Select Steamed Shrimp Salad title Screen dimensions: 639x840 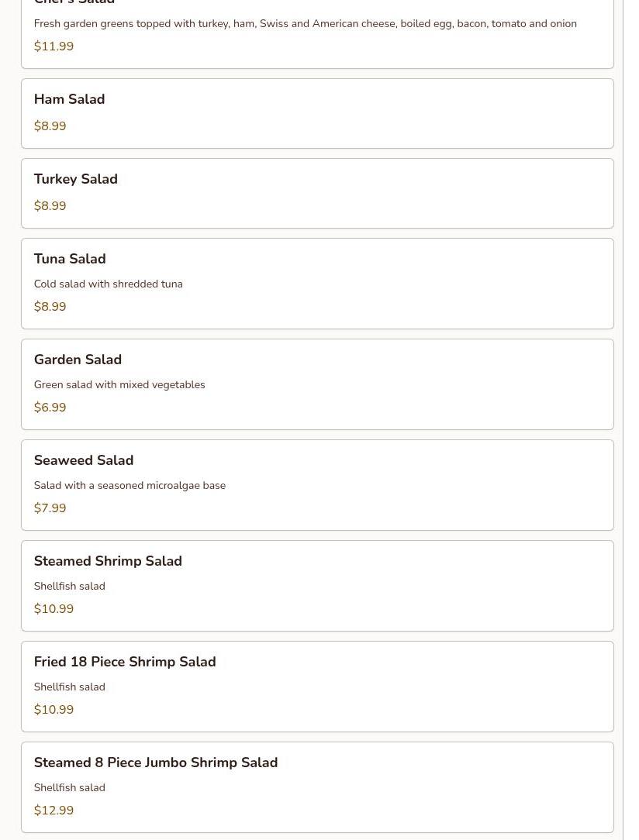[108, 561]
